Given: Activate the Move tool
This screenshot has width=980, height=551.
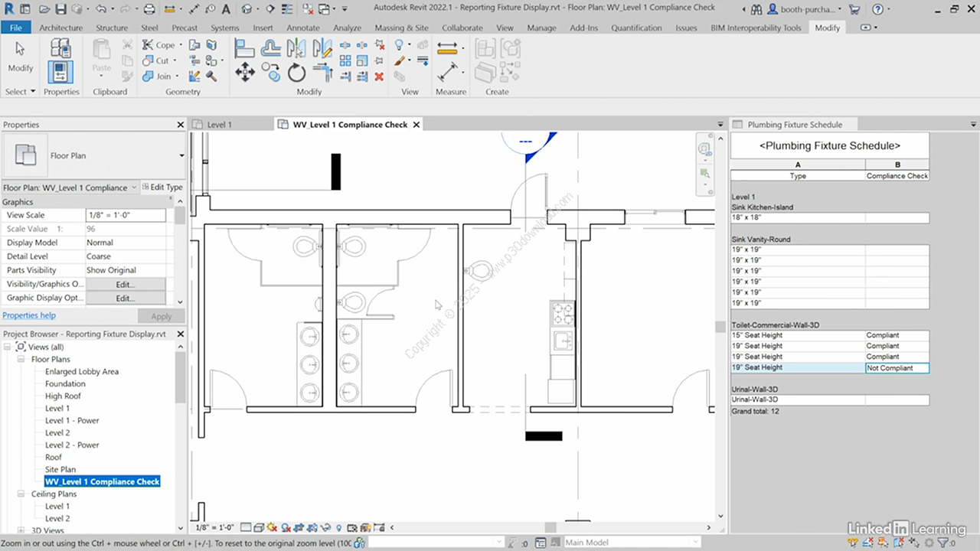Looking at the screenshot, I should (x=244, y=72).
